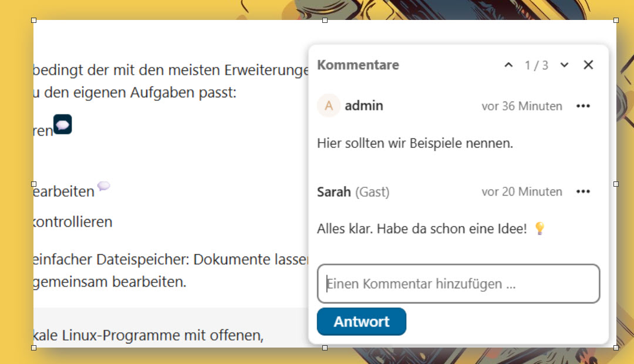The width and height of the screenshot is (634, 364).
Task: Open the light comment bubble after 'earbeiten'
Action: coord(103,186)
